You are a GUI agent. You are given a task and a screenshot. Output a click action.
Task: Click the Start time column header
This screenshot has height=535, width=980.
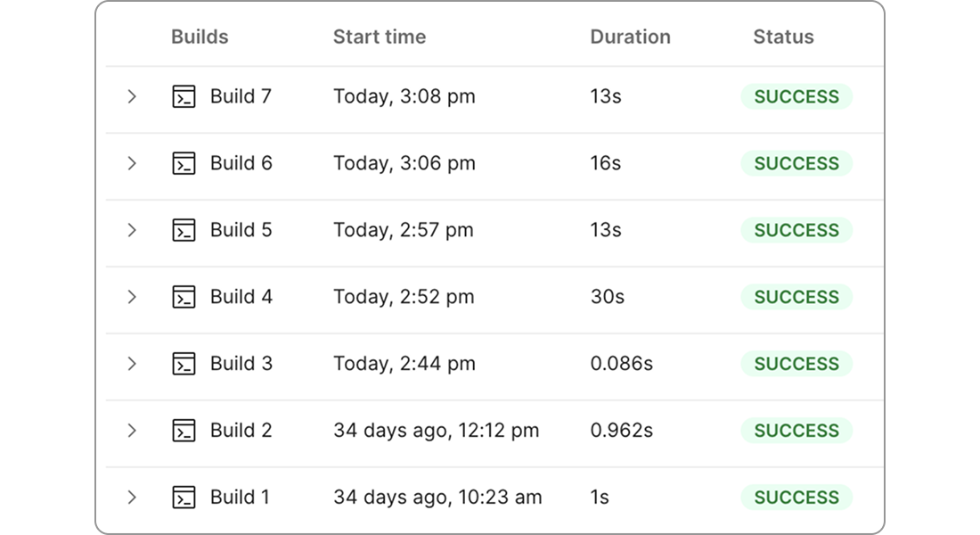click(x=380, y=37)
